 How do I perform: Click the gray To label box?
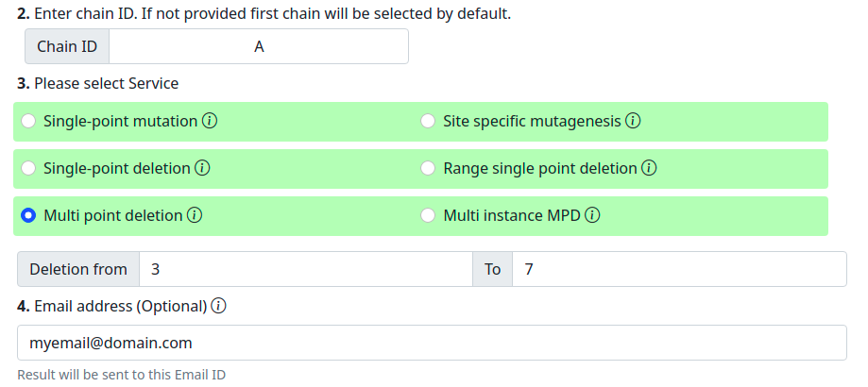pyautogui.click(x=492, y=269)
